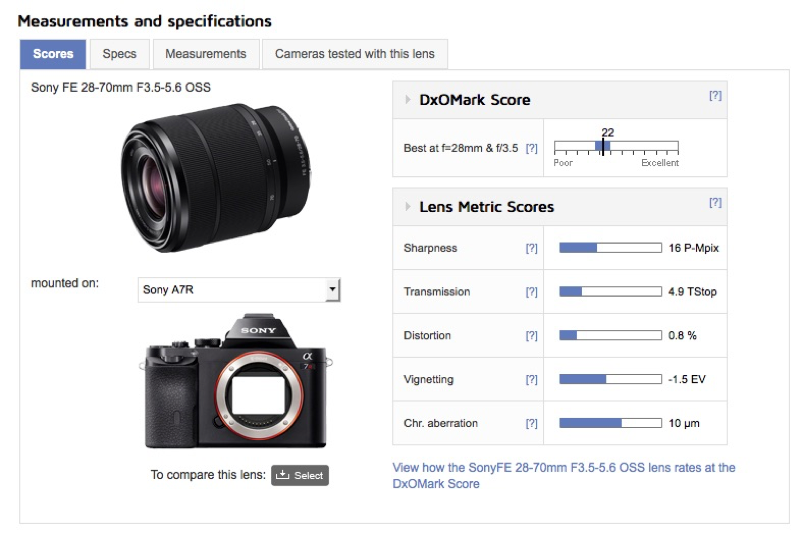Collapse the Lens Metric Scores section arrow
This screenshot has width=803, height=533.
click(x=408, y=207)
